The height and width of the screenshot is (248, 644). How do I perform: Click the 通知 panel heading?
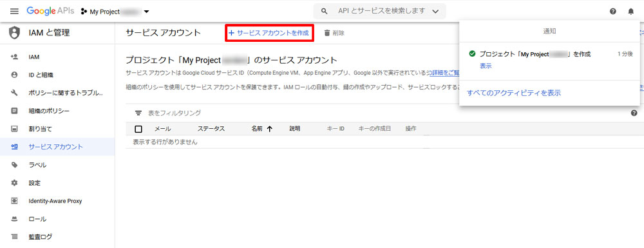click(x=549, y=31)
